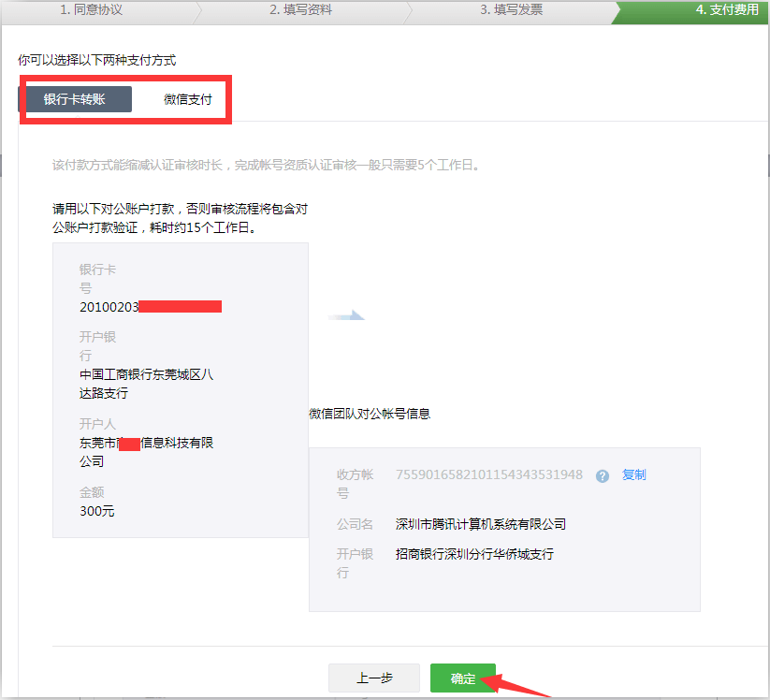This screenshot has height=700, width=770.
Task: Click the gray arrow between the account boxes
Action: click(x=345, y=316)
